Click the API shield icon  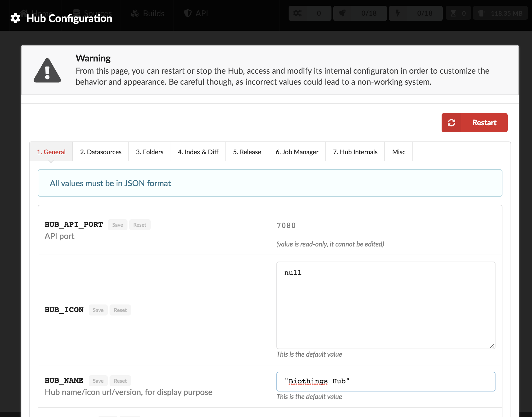coord(188,13)
